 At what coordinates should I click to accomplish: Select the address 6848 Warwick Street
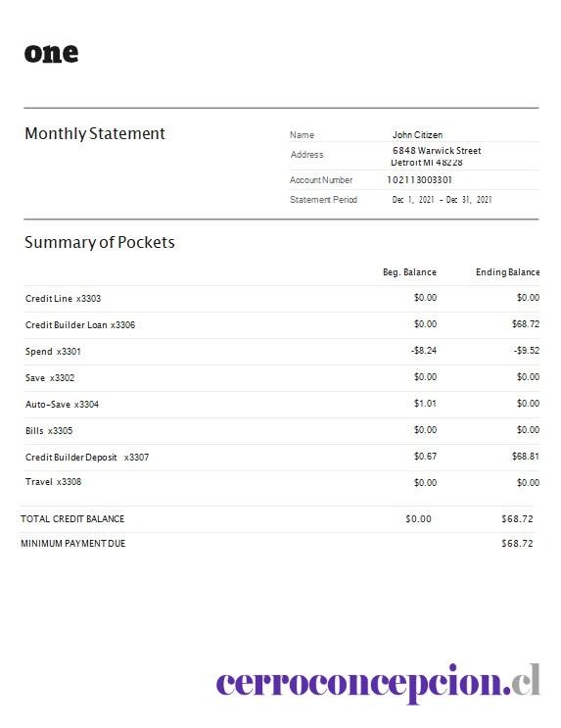coord(437,151)
